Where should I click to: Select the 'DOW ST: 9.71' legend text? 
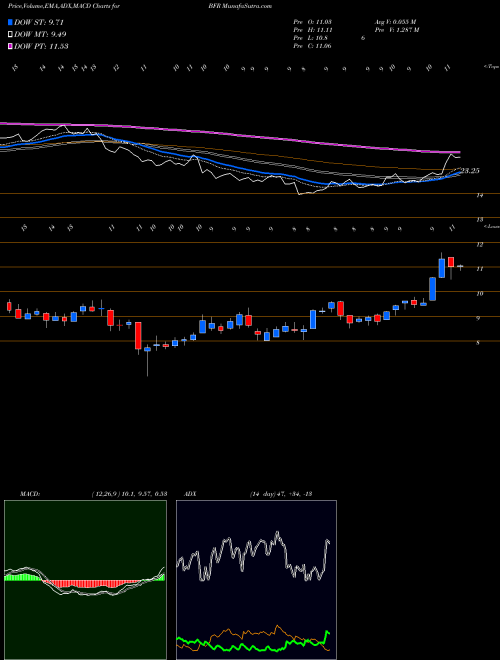click(x=39, y=22)
